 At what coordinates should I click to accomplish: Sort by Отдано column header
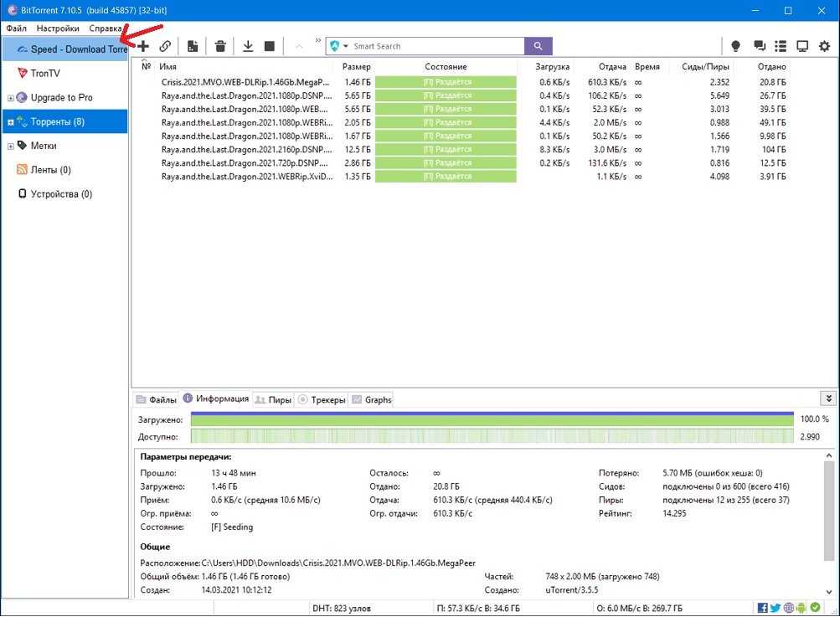click(x=771, y=66)
